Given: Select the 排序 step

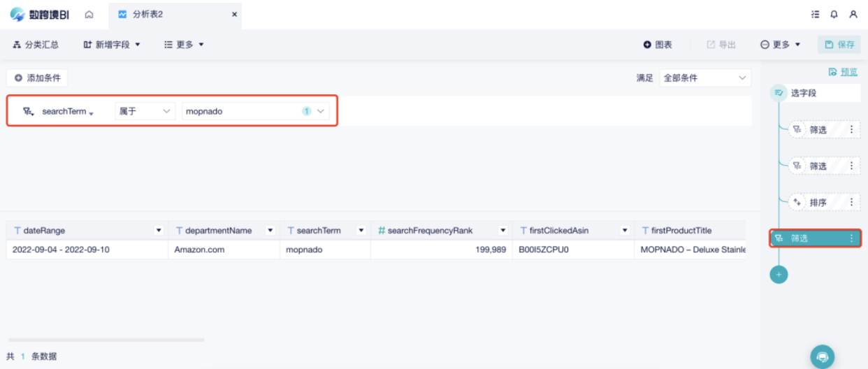Looking at the screenshot, I should pyautogui.click(x=816, y=202).
